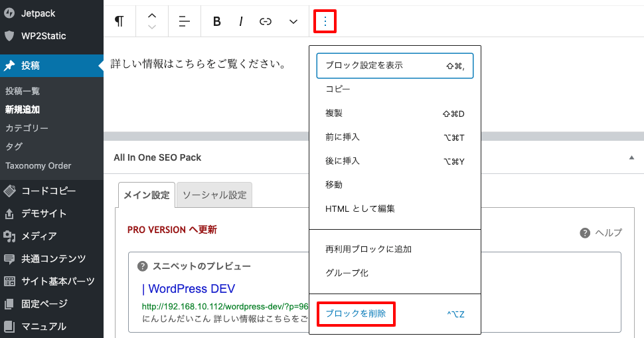The image size is (644, 338).
Task: Open the text alignment options
Action: pyautogui.click(x=184, y=21)
